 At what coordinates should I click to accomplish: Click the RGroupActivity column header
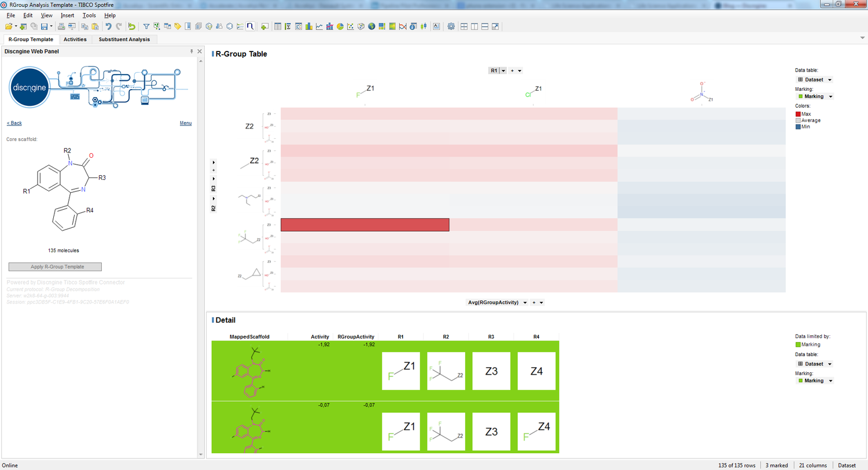click(x=356, y=336)
